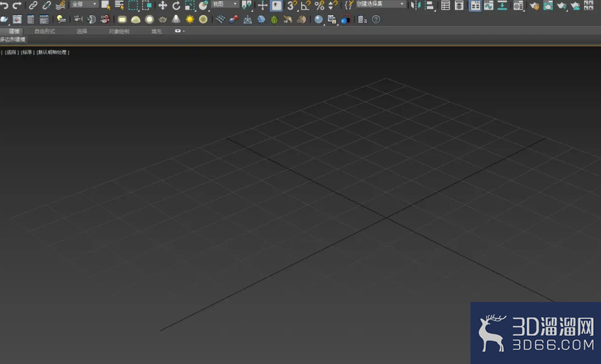The image size is (601, 364).
Task: Click the Mirror tool icon
Action: coord(415,5)
